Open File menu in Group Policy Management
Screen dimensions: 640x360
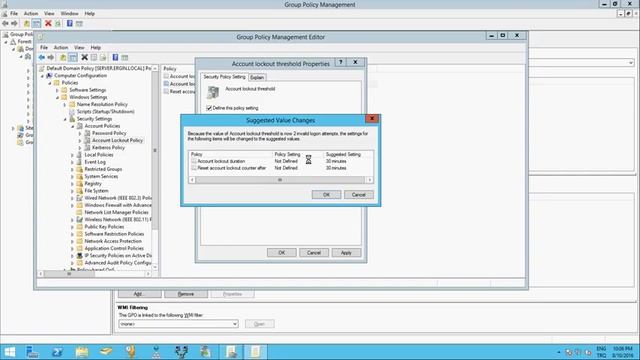pos(13,13)
